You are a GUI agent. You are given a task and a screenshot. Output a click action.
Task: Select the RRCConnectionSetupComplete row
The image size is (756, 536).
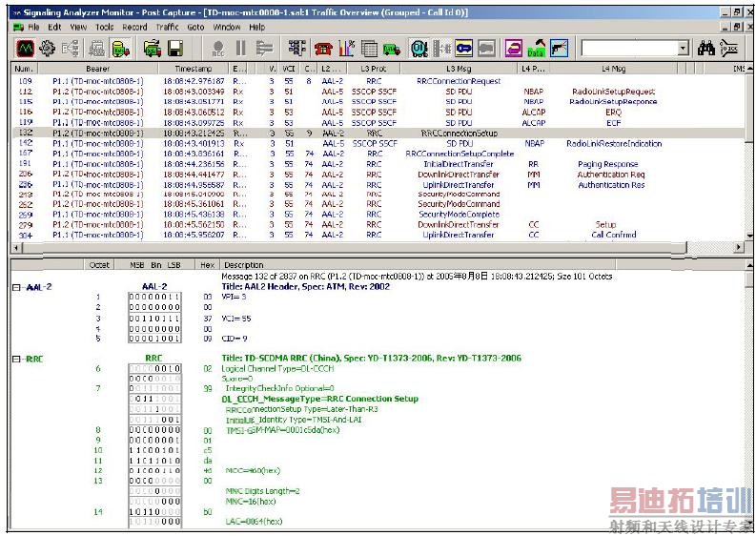point(378,154)
